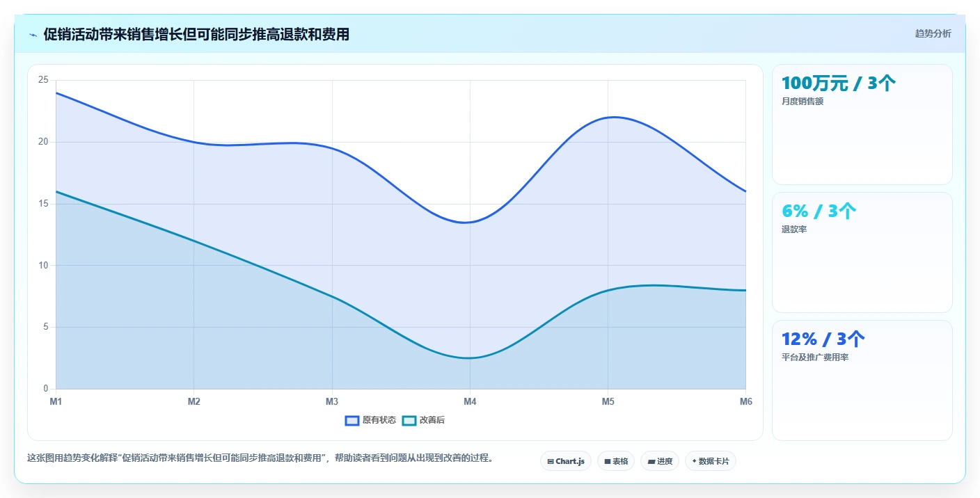The height and width of the screenshot is (498, 980).
Task: Click the 退款率 card label
Action: pyautogui.click(x=794, y=230)
